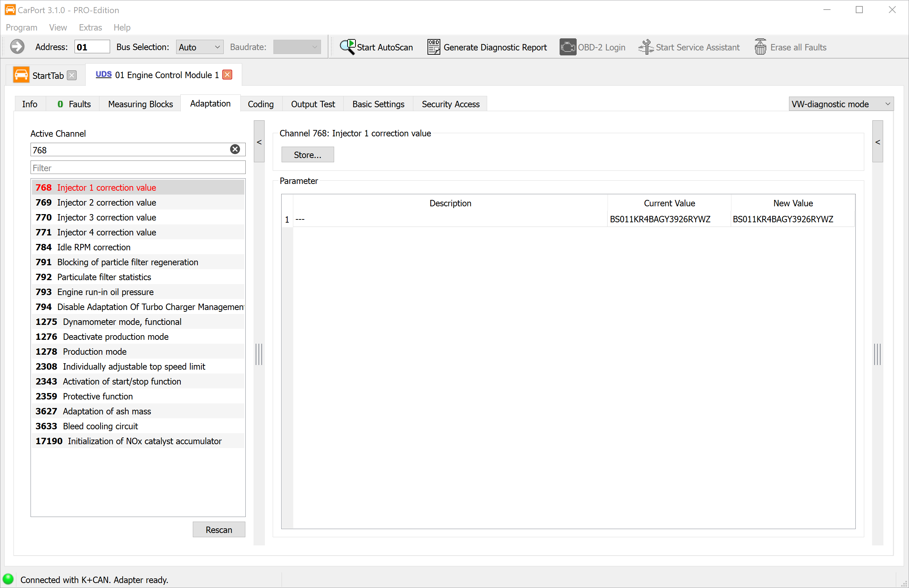Screen dimensions: 909x588
Task: Switch to the Measuring Blocks tab
Action: 140,104
